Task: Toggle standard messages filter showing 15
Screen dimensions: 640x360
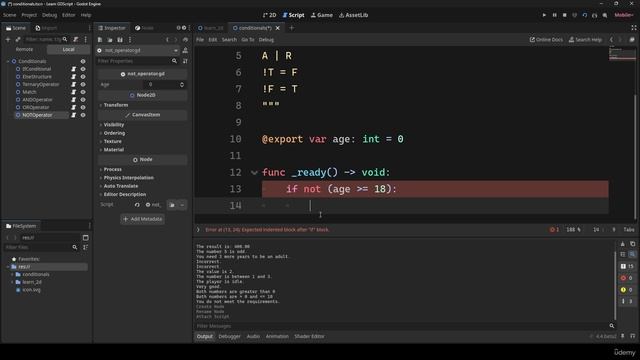Action: pos(627,266)
